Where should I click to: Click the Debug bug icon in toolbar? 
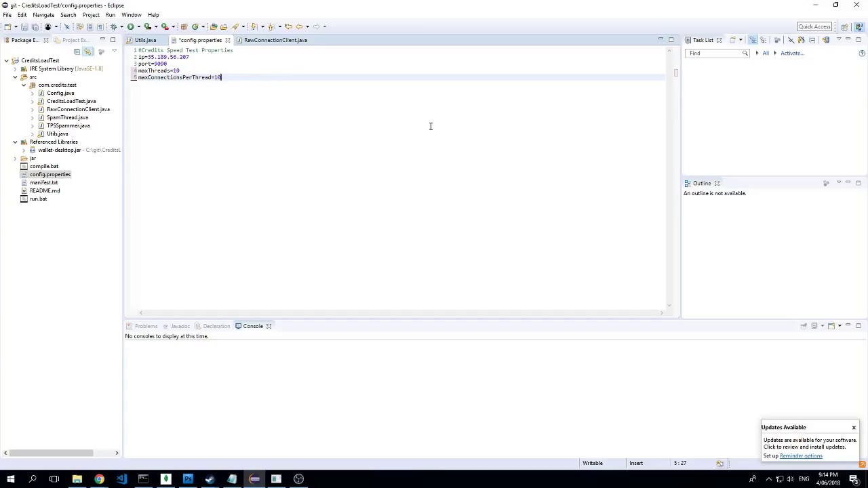(113, 26)
